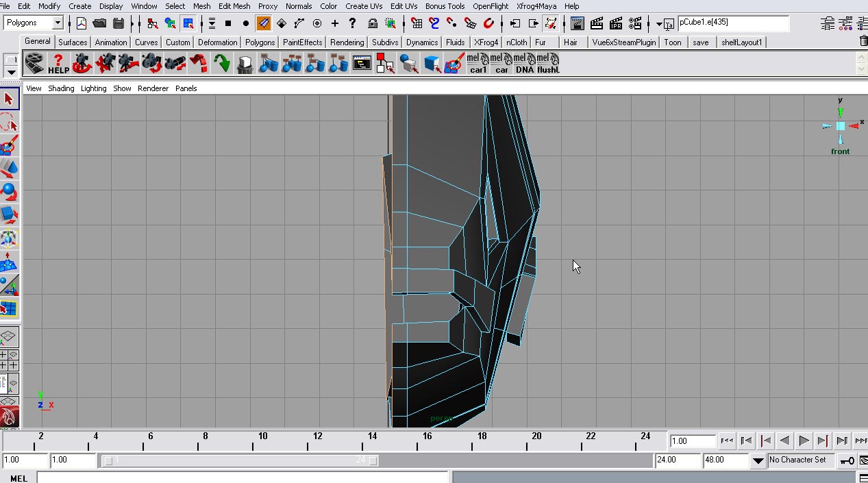Click the IPR render icon
The height and width of the screenshot is (483, 868).
[616, 23]
